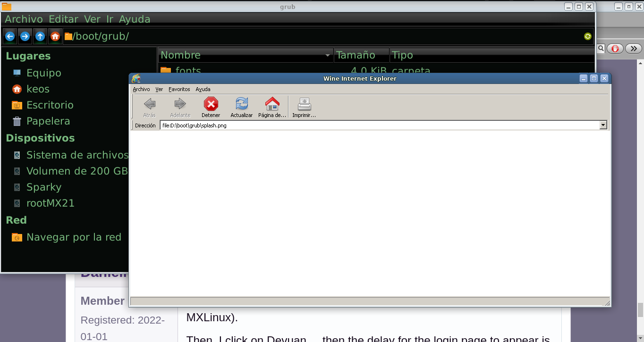Open the Ver menu in the grub window
The image size is (644, 342).
92,19
